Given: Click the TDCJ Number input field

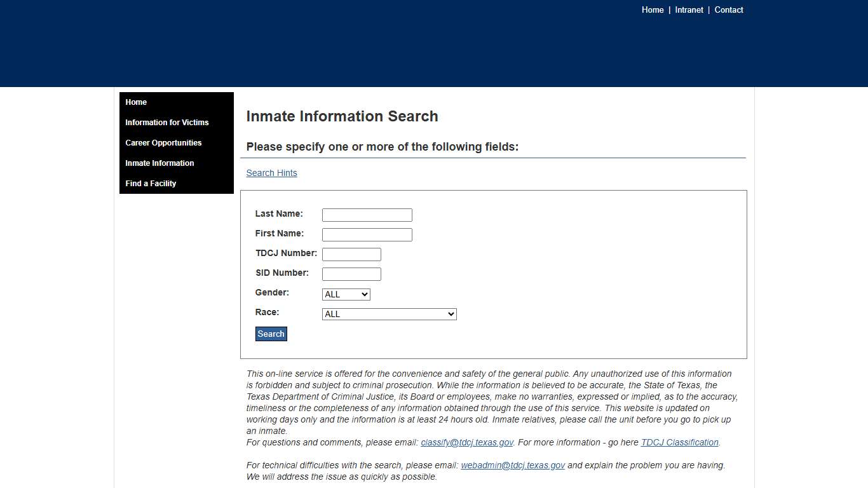Looking at the screenshot, I should [x=351, y=254].
